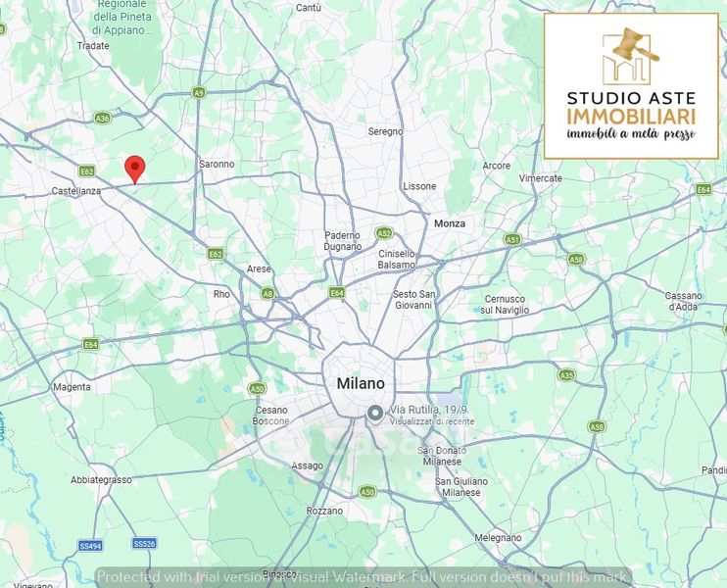Select the Castellanza town label

(76, 191)
